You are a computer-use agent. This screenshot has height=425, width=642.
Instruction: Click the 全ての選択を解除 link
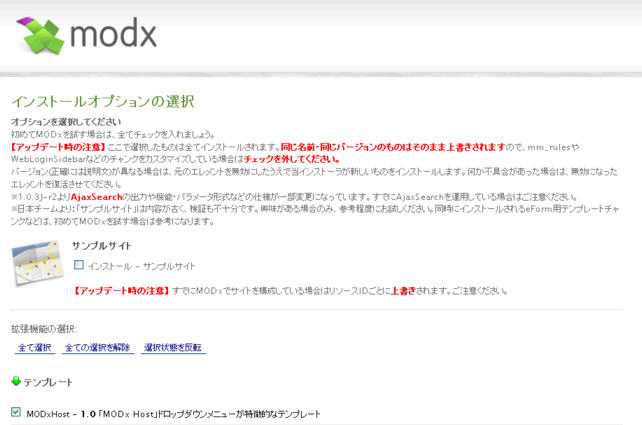click(x=97, y=348)
